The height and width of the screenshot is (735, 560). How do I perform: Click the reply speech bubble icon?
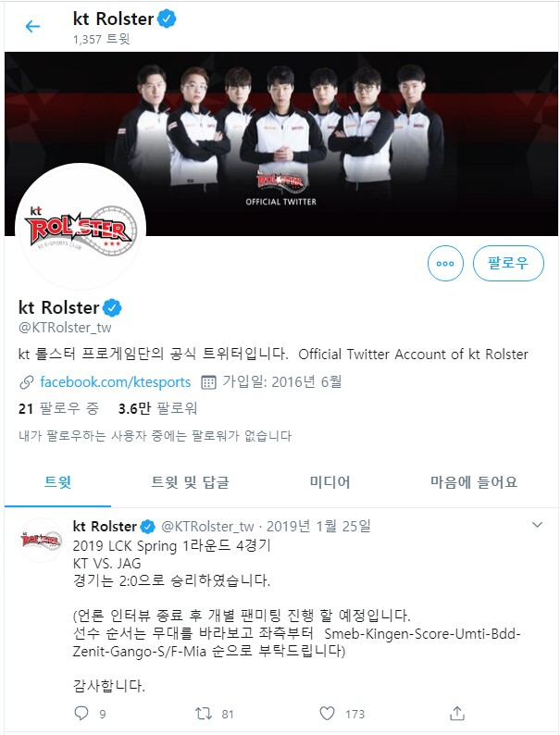point(81,713)
